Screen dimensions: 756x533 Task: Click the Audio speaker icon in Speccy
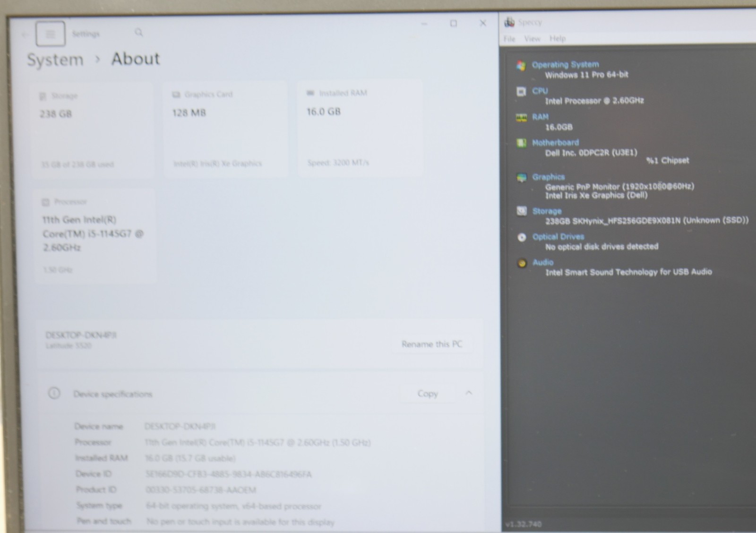522,263
